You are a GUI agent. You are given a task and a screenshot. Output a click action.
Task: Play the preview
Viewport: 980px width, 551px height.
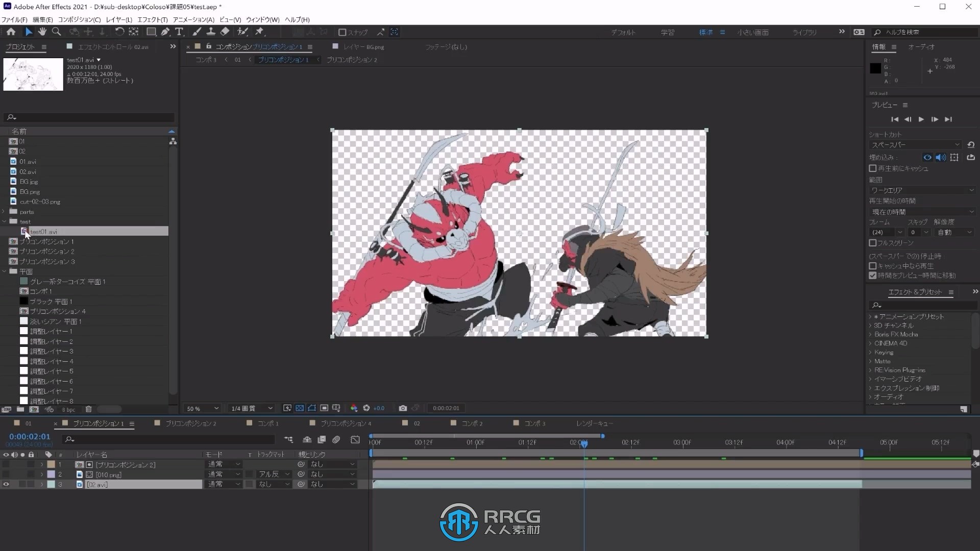click(921, 119)
